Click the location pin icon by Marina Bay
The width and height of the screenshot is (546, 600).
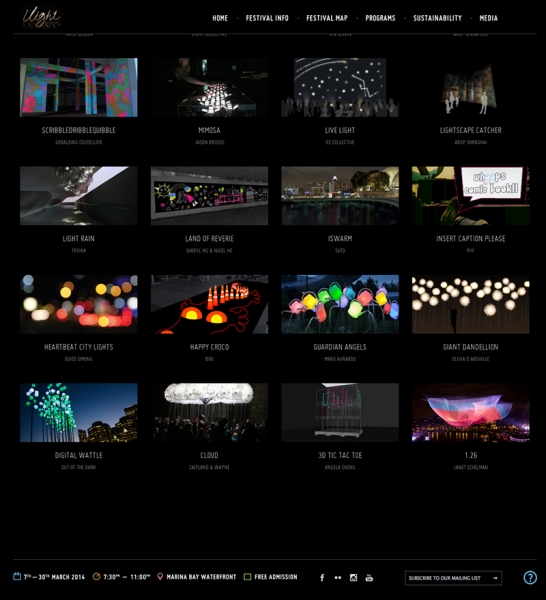160,576
